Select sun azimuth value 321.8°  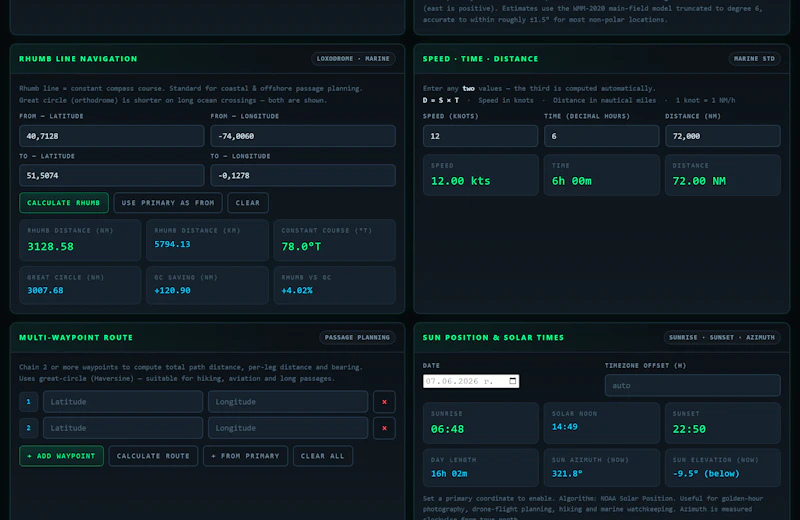click(x=567, y=474)
